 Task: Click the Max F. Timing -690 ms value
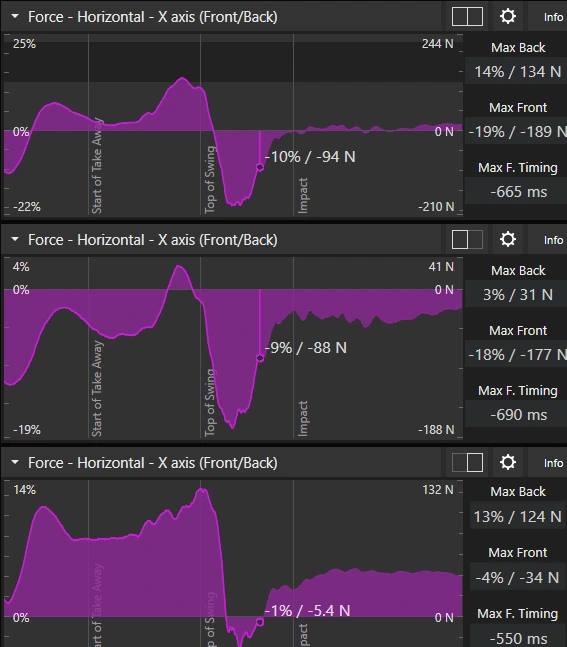(517, 414)
